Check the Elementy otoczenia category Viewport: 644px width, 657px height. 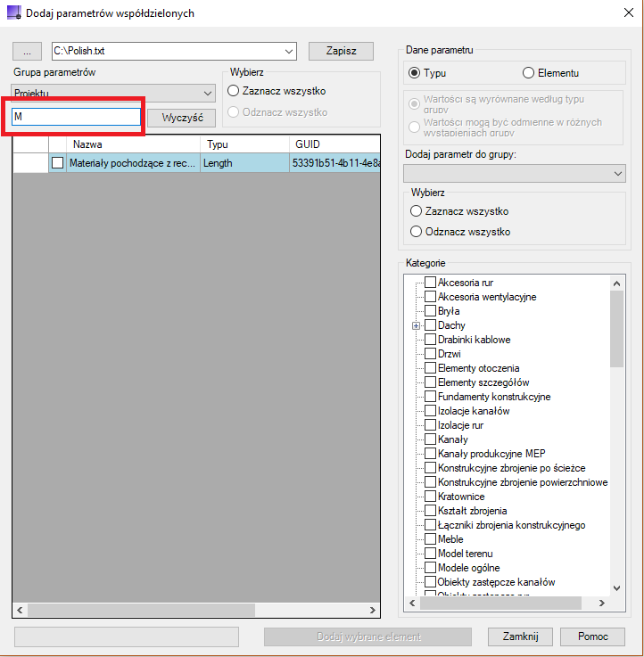(430, 367)
